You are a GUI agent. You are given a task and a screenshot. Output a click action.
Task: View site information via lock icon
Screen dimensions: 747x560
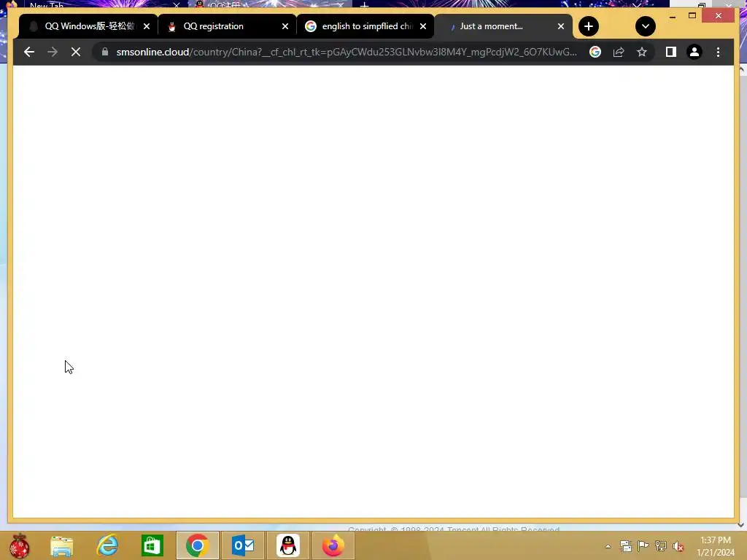pos(105,52)
